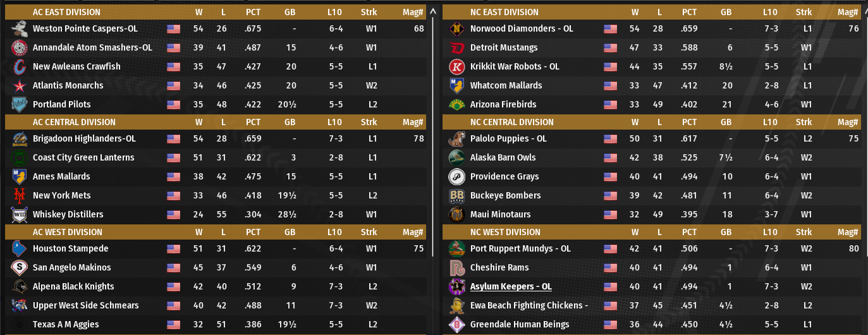Select the Krikkit War Robots logo

(x=456, y=66)
